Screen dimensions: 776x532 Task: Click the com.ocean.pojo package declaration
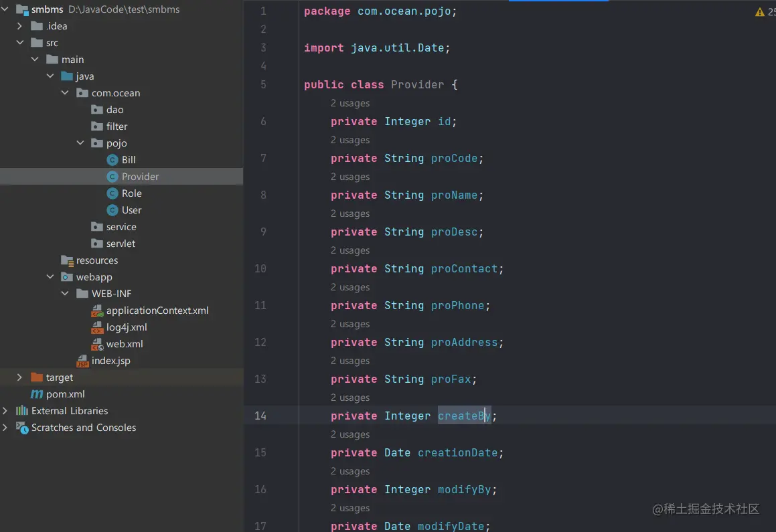[380, 11]
